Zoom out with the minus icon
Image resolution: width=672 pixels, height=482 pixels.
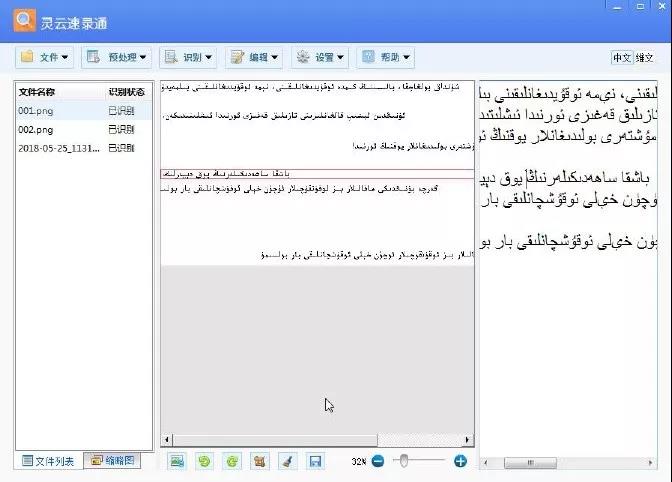(378, 461)
